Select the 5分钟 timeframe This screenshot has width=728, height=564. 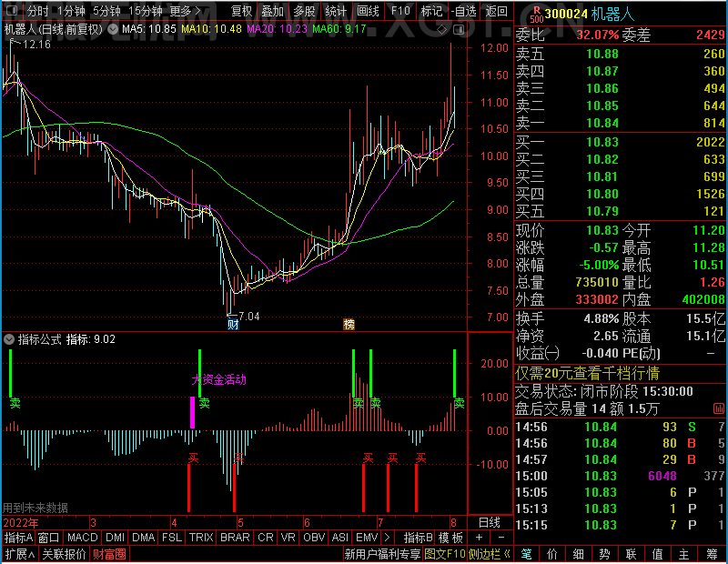point(106,11)
